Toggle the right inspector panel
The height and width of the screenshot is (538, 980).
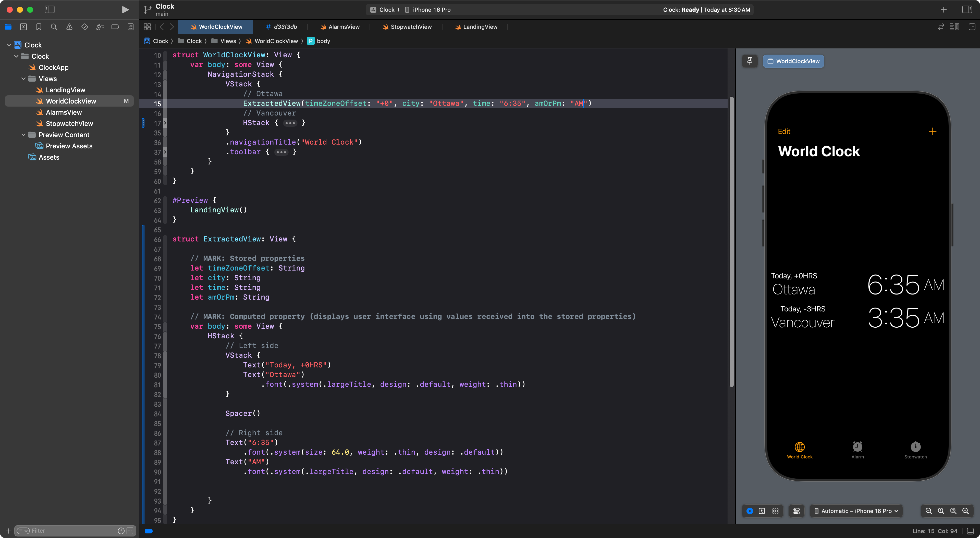coord(967,9)
